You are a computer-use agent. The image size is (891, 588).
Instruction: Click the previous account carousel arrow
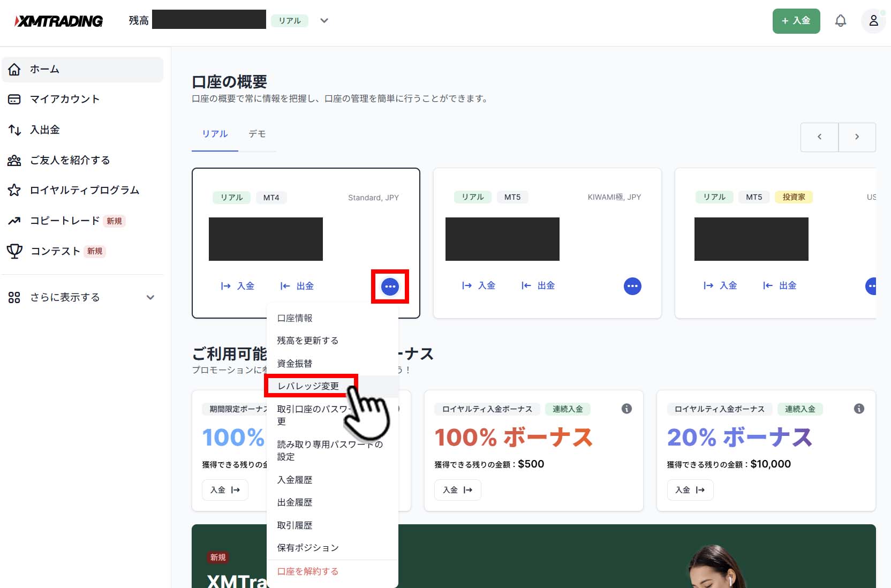coord(819,137)
